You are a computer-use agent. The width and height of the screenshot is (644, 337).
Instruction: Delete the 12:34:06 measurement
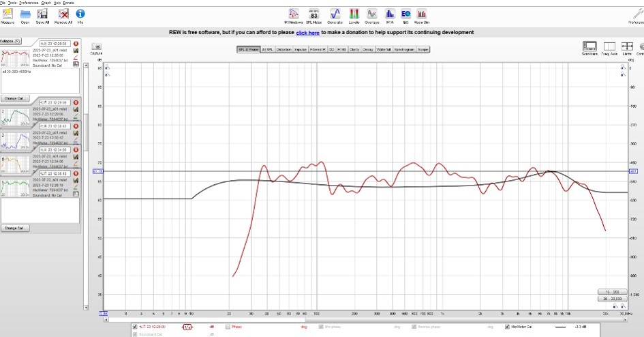(x=76, y=150)
